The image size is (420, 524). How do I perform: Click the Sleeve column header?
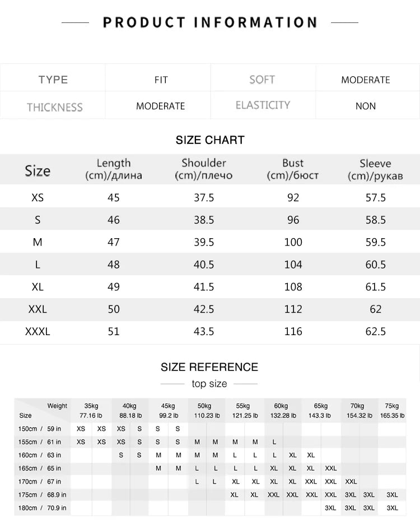click(x=375, y=169)
